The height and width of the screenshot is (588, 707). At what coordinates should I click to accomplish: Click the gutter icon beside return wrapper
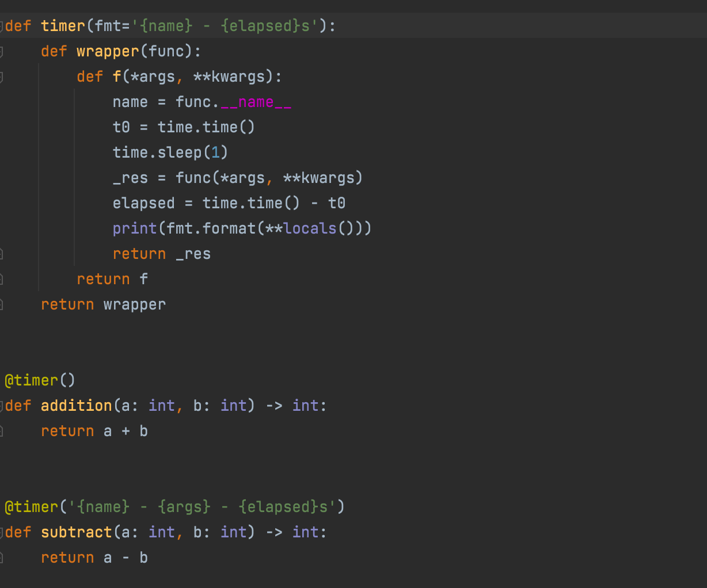point(3,304)
